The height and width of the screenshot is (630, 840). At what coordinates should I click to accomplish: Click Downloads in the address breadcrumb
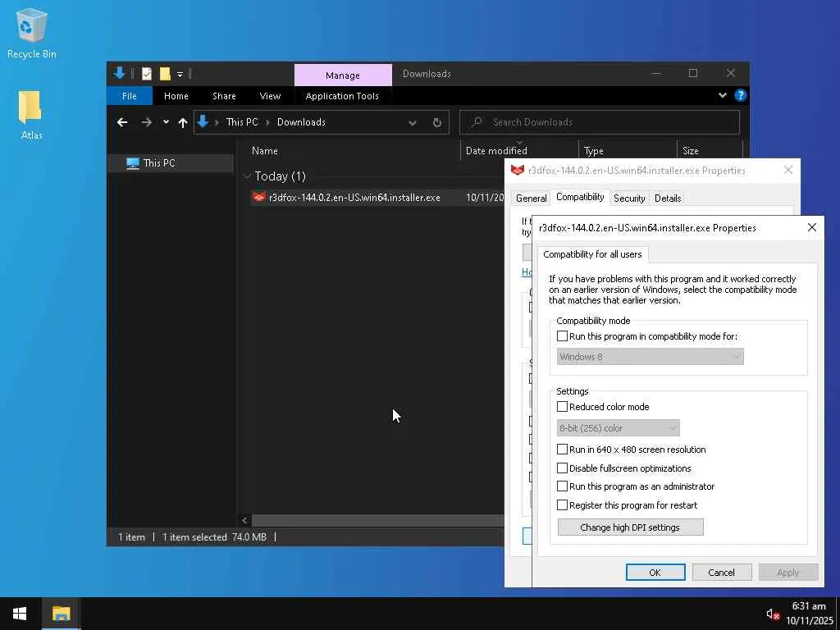301,122
